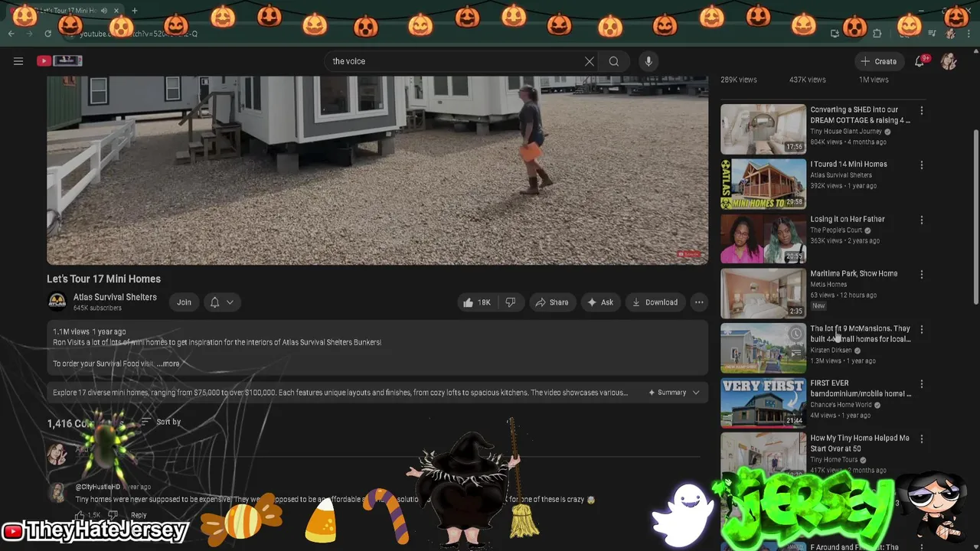Open Kirsten Dirksen channel name

[831, 350]
